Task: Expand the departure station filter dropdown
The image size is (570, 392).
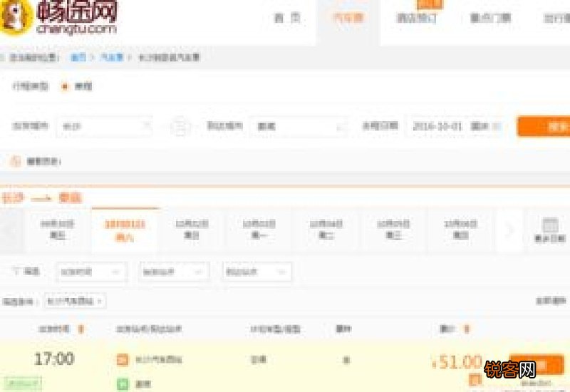Action: (174, 272)
